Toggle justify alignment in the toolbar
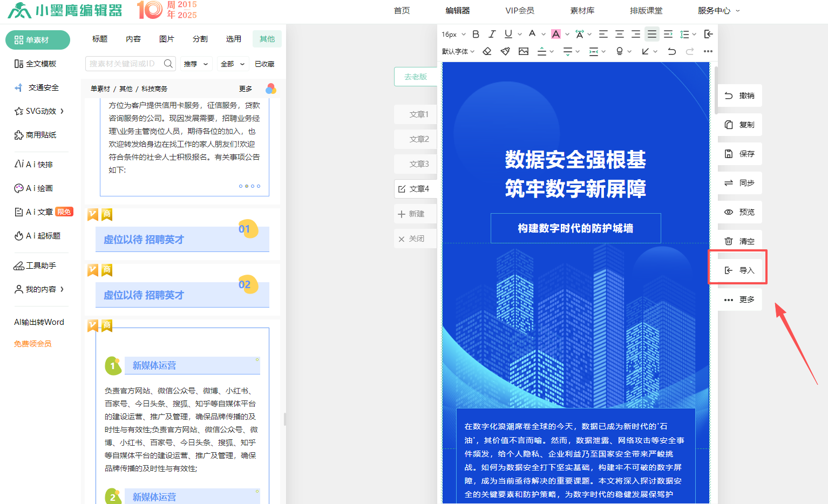 coord(652,34)
